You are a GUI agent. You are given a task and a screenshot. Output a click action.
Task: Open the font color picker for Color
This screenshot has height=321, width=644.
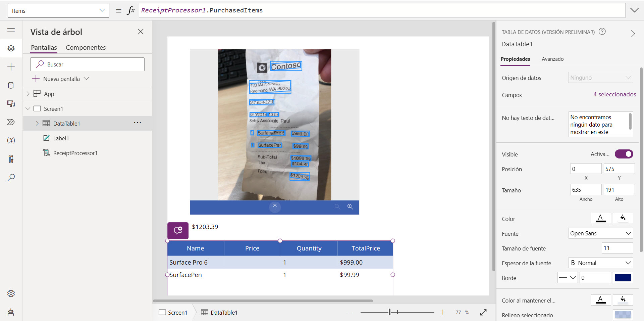pyautogui.click(x=601, y=219)
